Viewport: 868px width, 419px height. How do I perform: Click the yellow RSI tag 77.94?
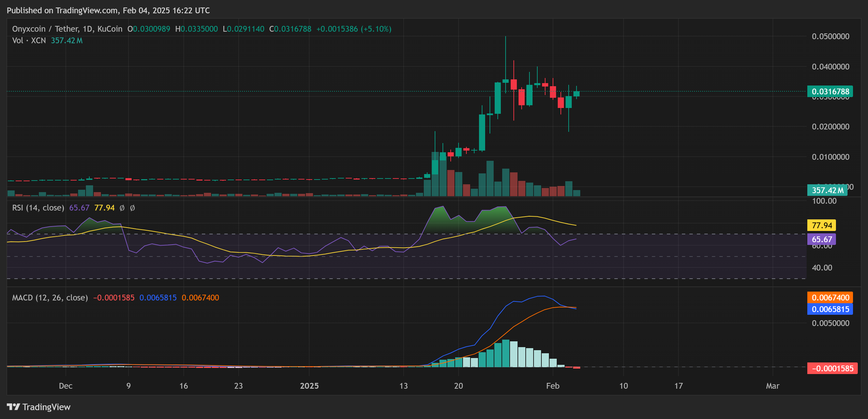pyautogui.click(x=822, y=225)
